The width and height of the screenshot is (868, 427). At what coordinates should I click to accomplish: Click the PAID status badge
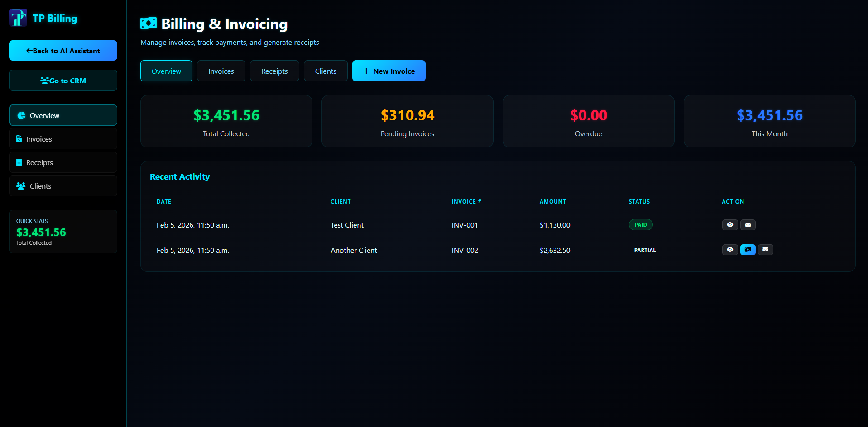click(640, 225)
